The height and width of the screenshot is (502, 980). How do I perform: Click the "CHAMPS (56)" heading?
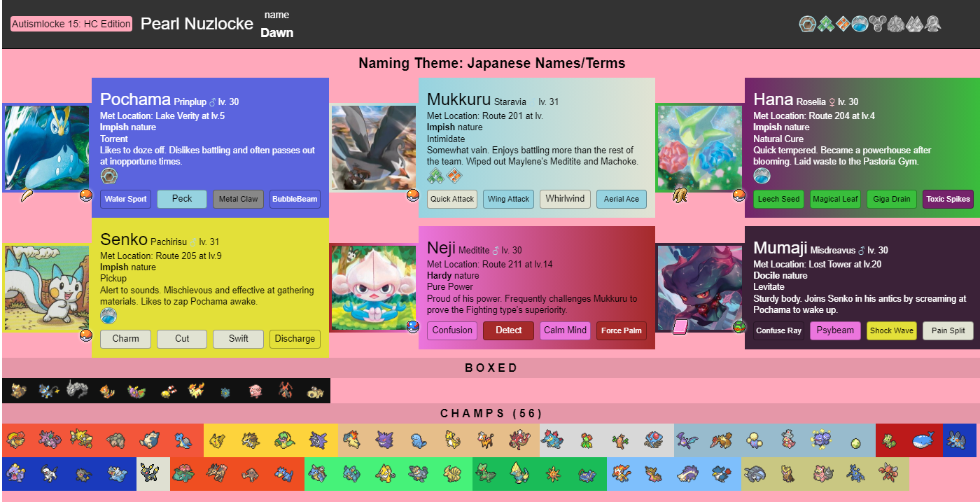[491, 414]
